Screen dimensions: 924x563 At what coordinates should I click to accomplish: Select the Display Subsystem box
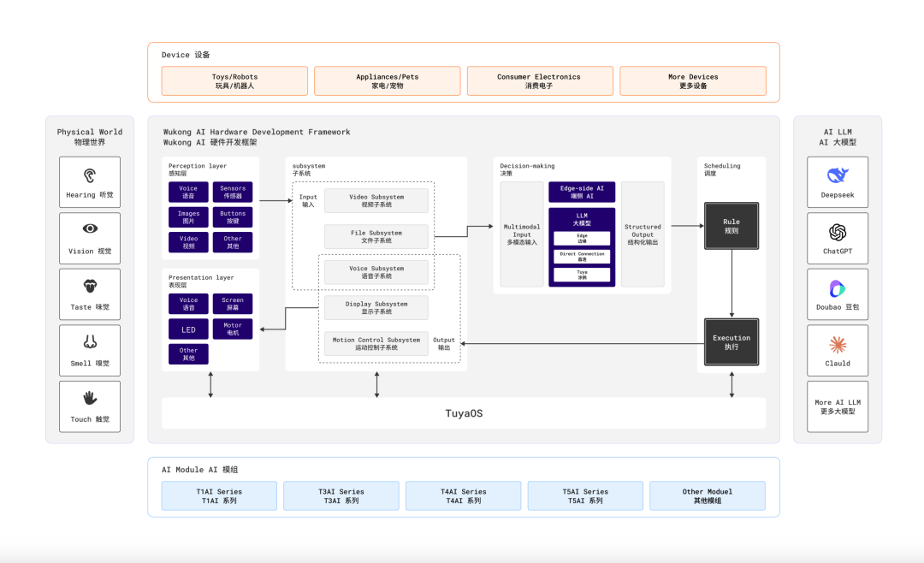(376, 308)
